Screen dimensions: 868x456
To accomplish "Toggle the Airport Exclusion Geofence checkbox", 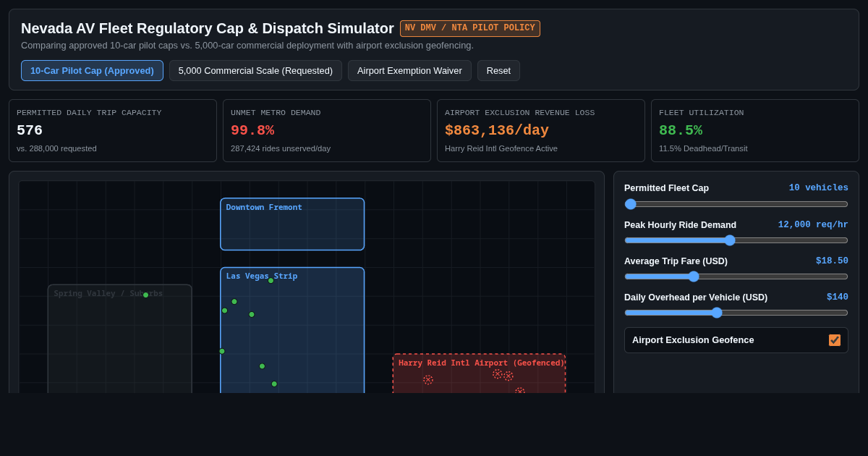I will point(835,340).
